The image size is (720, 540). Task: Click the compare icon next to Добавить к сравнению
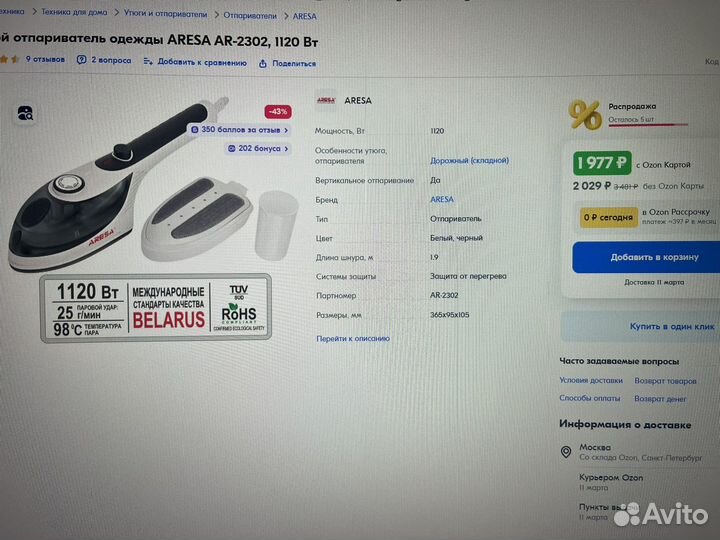148,62
